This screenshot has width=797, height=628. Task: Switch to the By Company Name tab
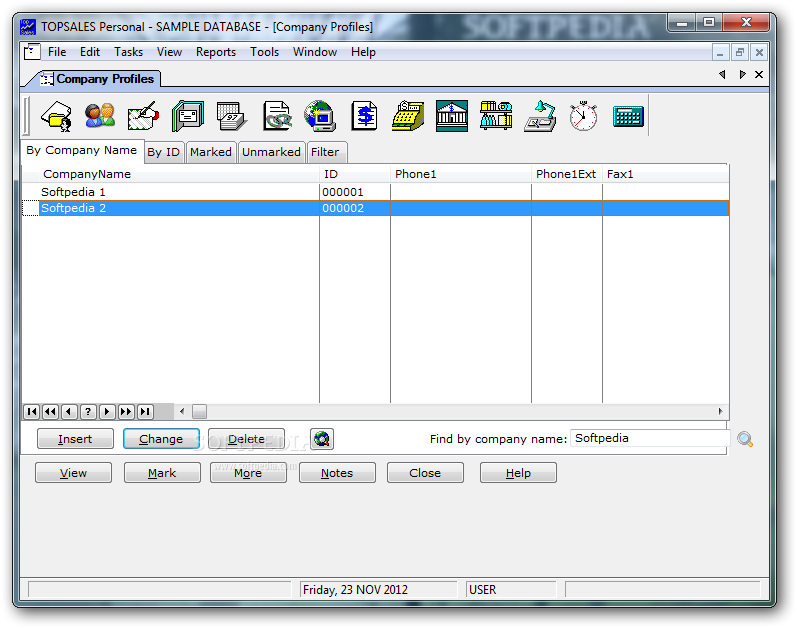coord(82,150)
